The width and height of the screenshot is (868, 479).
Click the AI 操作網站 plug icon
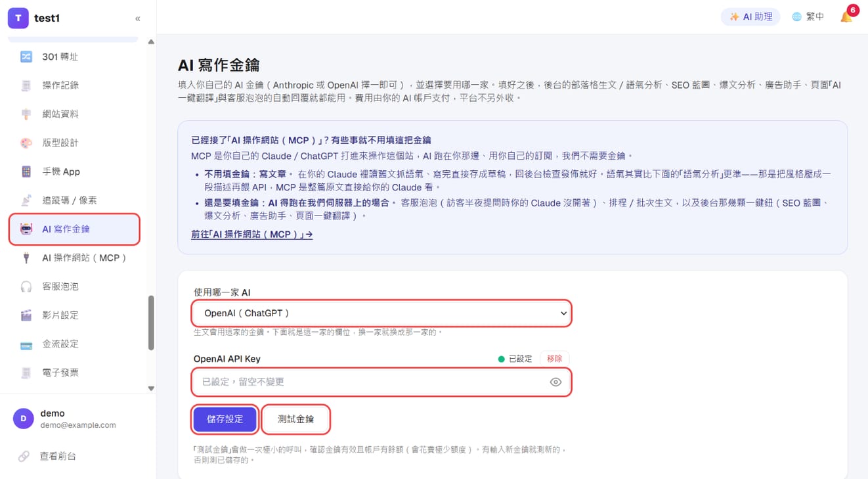(26, 258)
